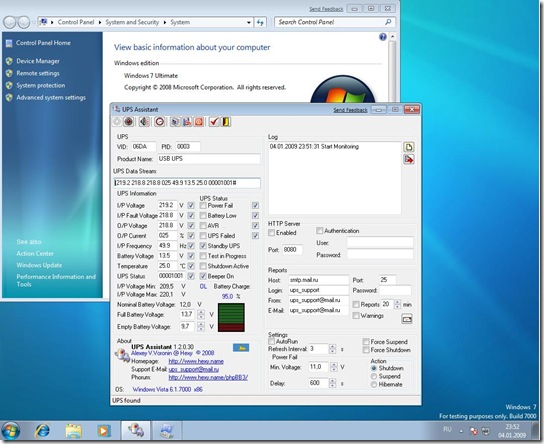Click the ups_support@mail.ru support link
544x444 pixels.
click(x=194, y=369)
